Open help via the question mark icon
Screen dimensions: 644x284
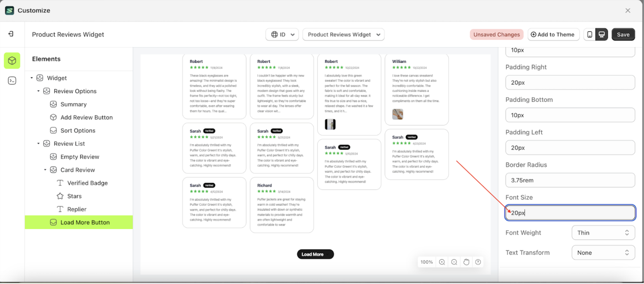[478, 262]
